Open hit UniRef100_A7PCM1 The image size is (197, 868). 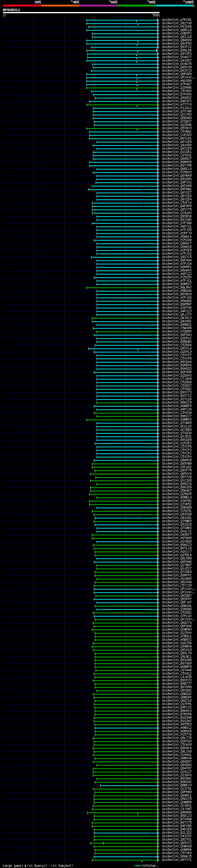click(x=177, y=20)
